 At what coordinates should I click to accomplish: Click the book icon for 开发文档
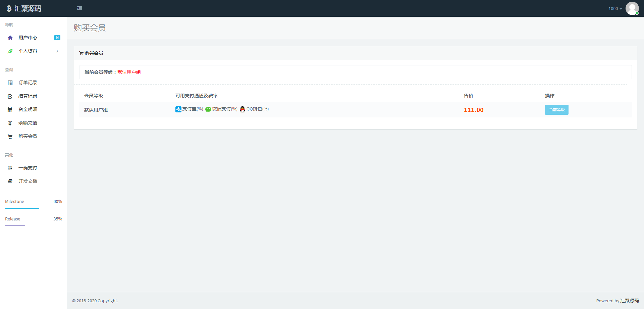click(x=10, y=181)
